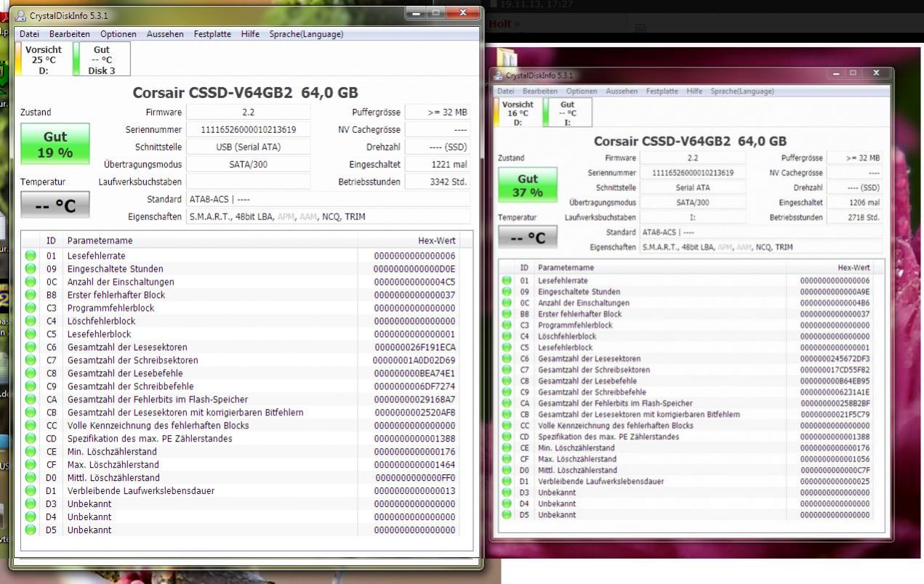
Task: Click status icon for D5 Unbekannt in left window
Action: tap(31, 530)
